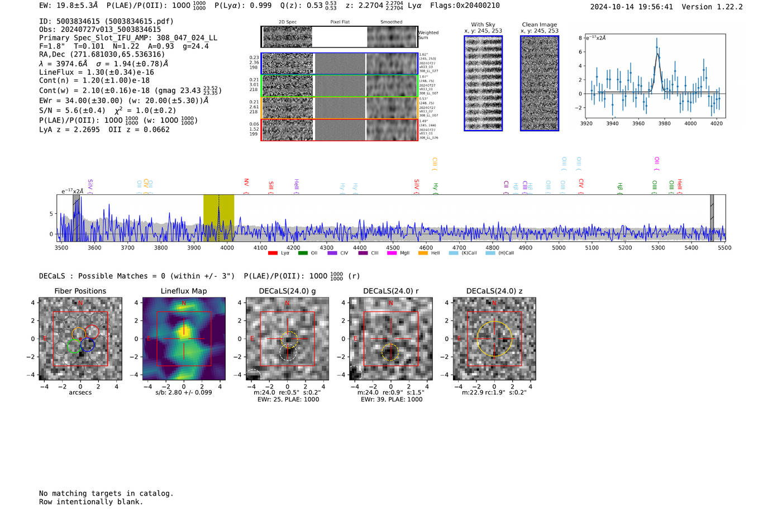The image size is (782, 532).
Task: Click "No matching targets in catalog." text
Action: point(106,493)
